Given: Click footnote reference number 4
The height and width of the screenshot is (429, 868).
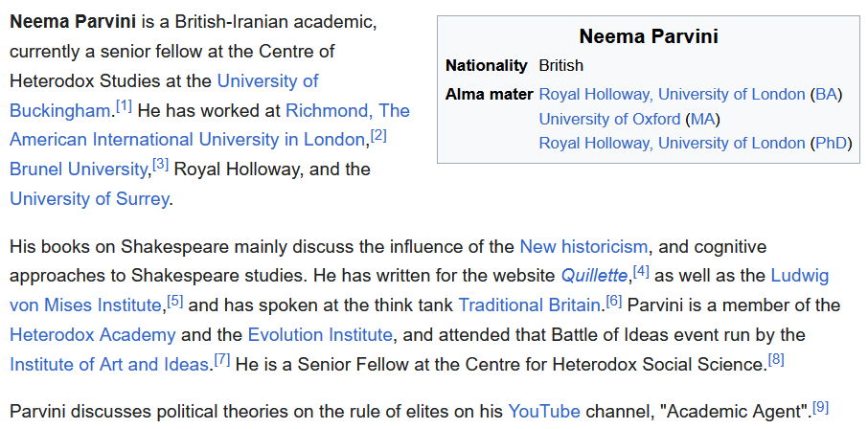Looking at the screenshot, I should [641, 272].
